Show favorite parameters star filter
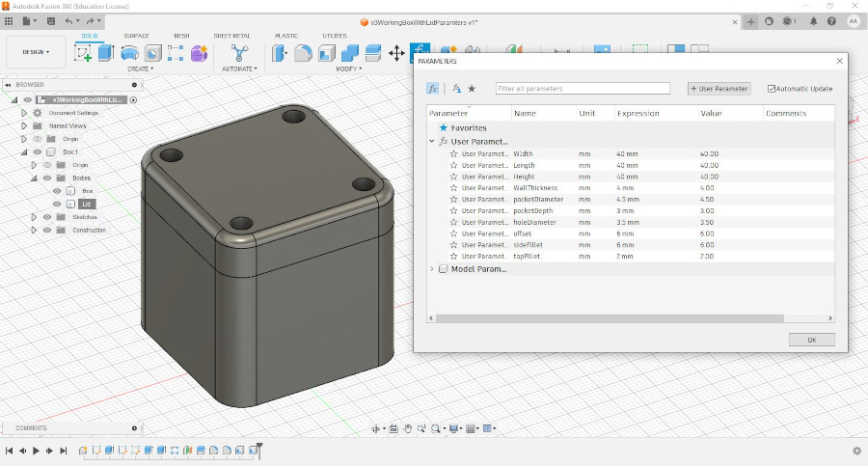This screenshot has height=466, width=868. (472, 89)
